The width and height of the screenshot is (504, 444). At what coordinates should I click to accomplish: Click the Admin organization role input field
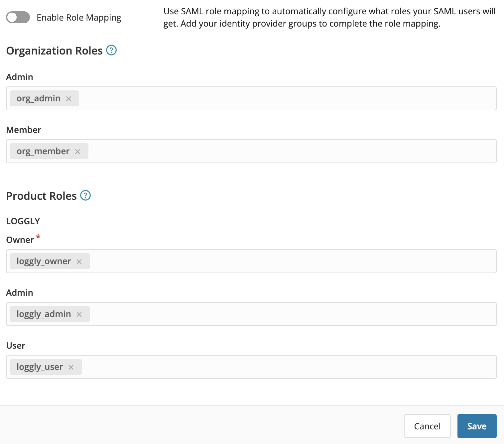click(266, 98)
